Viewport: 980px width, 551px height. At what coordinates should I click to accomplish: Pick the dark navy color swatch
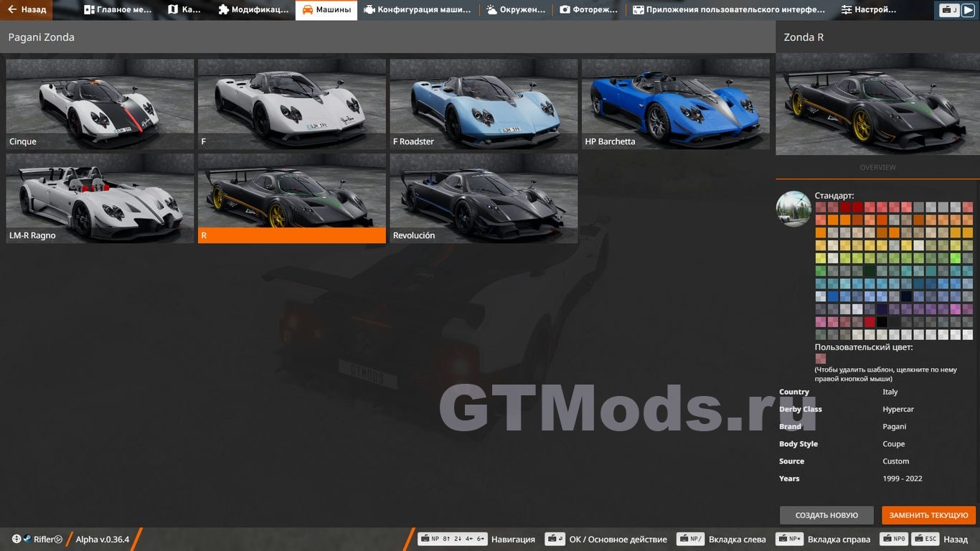(x=907, y=296)
